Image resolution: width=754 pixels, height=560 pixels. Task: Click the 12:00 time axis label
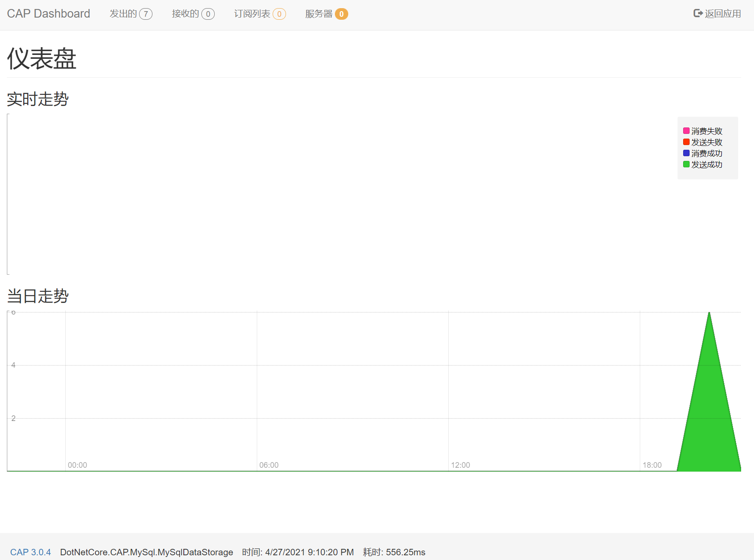460,465
